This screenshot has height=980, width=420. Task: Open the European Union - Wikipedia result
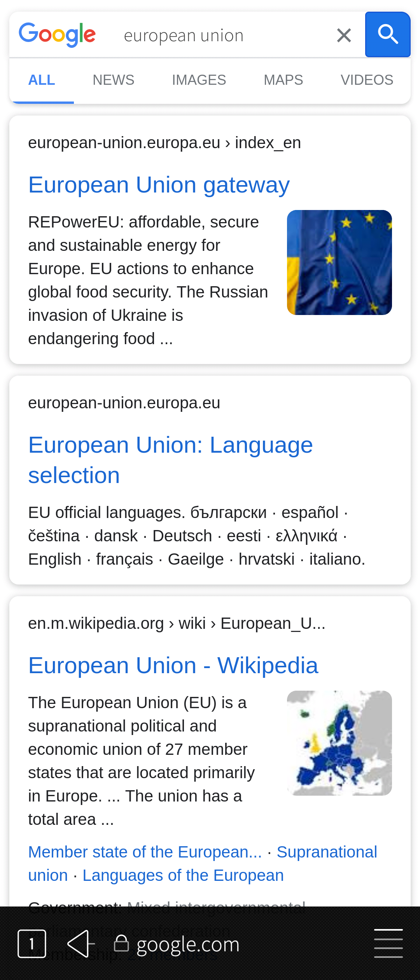click(173, 665)
